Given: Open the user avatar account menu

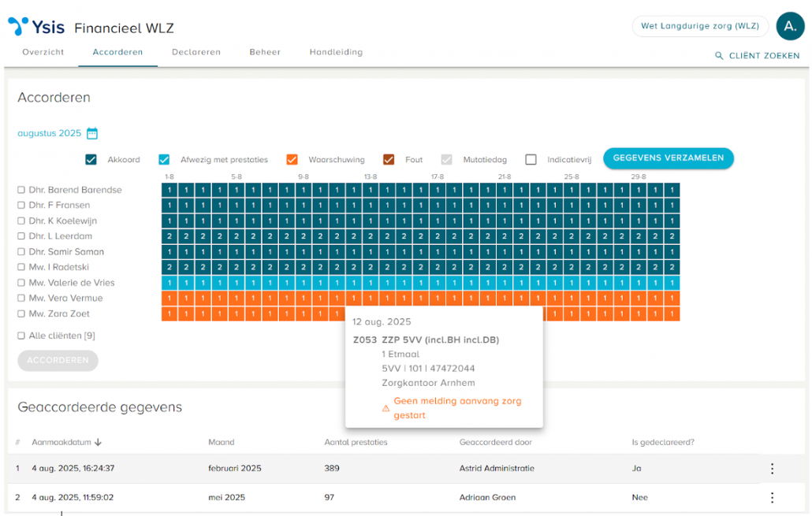Looking at the screenshot, I should pyautogui.click(x=790, y=26).
